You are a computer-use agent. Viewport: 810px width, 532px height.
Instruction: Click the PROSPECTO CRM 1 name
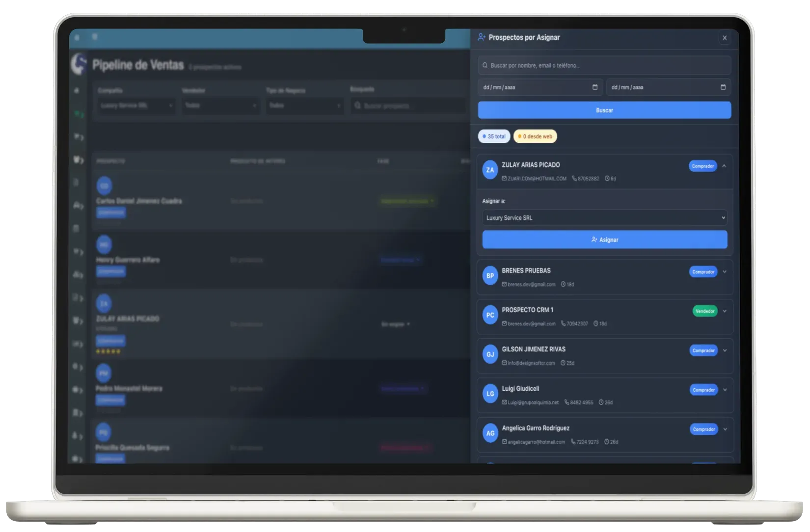pyautogui.click(x=527, y=310)
